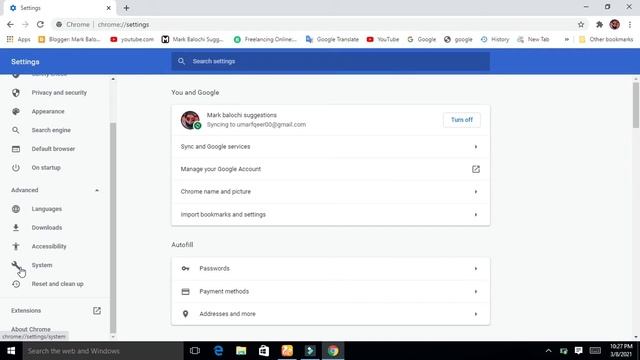This screenshot has height=360, width=640.
Task: Collapse the Advanced section
Action: pyautogui.click(x=97, y=190)
